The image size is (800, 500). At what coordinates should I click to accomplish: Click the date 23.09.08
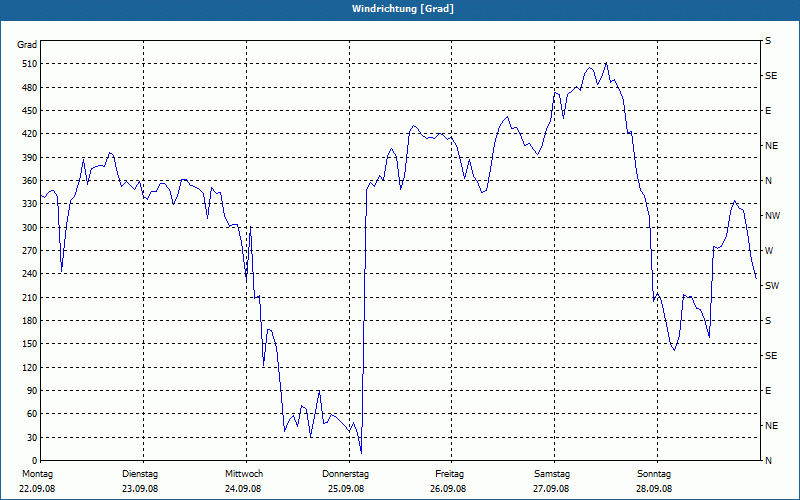coord(140,489)
